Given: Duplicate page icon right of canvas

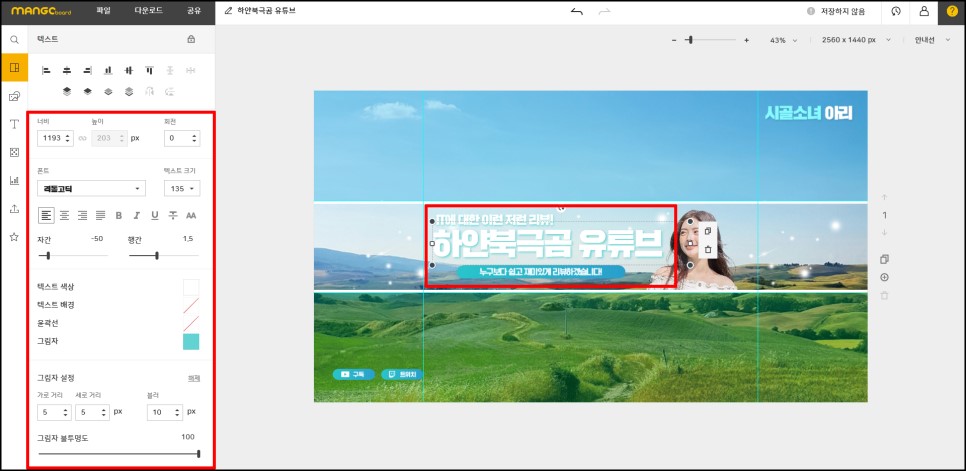Looking at the screenshot, I should click(885, 259).
